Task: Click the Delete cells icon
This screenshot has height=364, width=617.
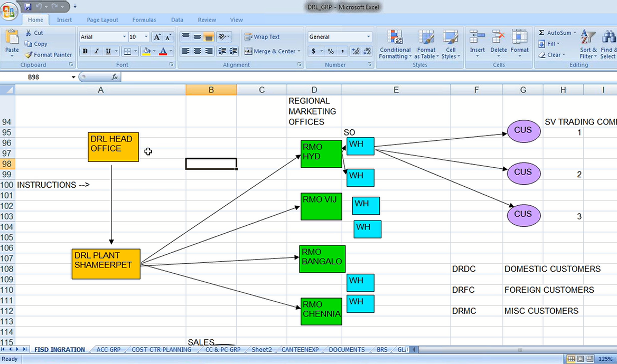Action: [x=498, y=37]
